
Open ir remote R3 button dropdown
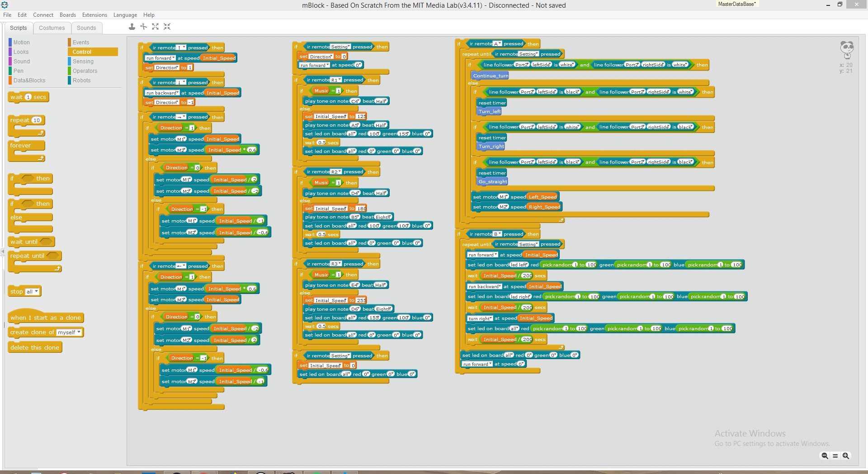[336, 264]
